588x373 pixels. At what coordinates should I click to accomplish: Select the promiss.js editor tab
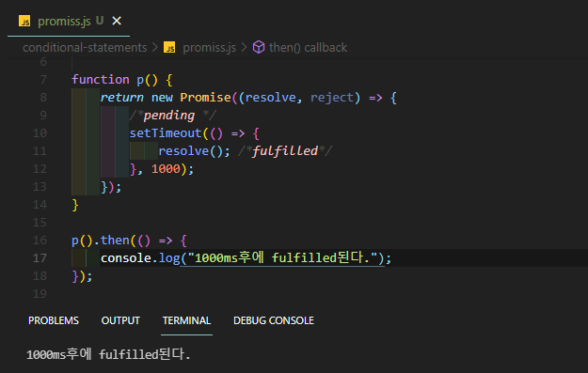tap(69, 21)
